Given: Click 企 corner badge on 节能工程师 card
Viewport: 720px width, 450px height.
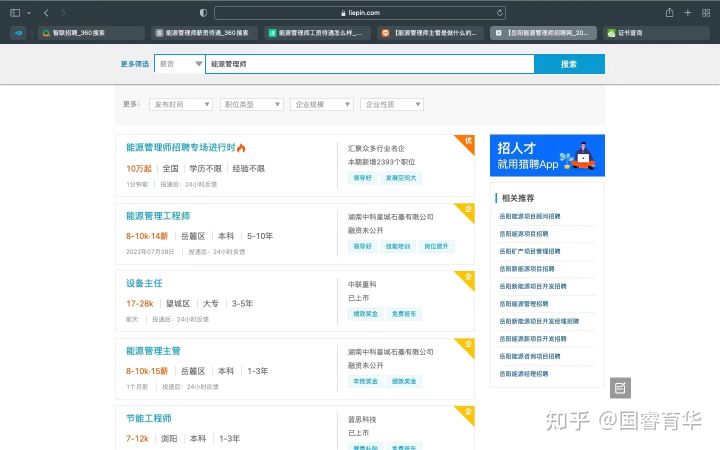Looking at the screenshot, I should [x=467, y=412].
